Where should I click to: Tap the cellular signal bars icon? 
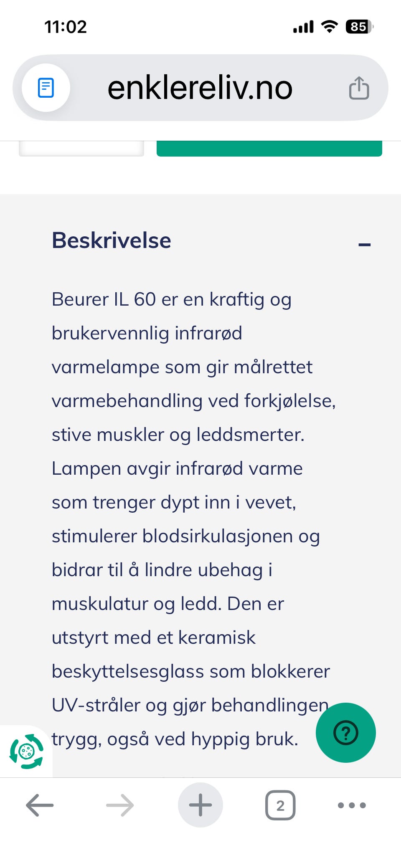click(x=303, y=27)
